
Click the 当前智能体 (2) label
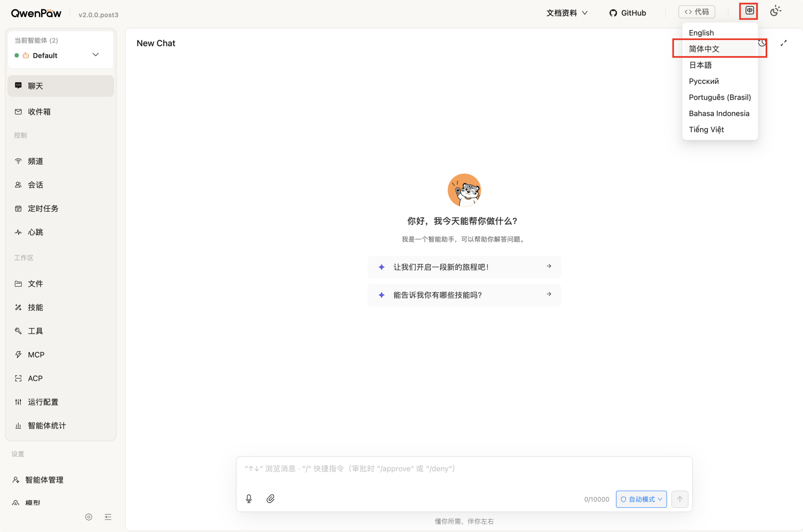pos(36,40)
